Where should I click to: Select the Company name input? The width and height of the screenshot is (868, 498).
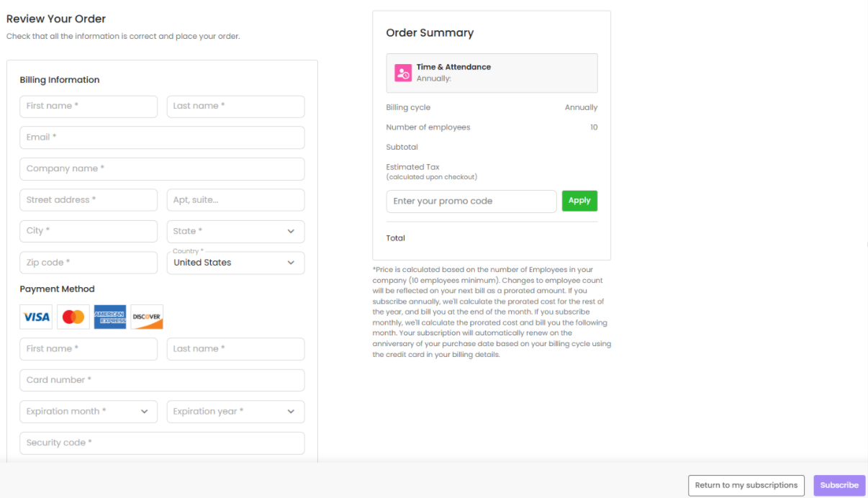point(162,169)
